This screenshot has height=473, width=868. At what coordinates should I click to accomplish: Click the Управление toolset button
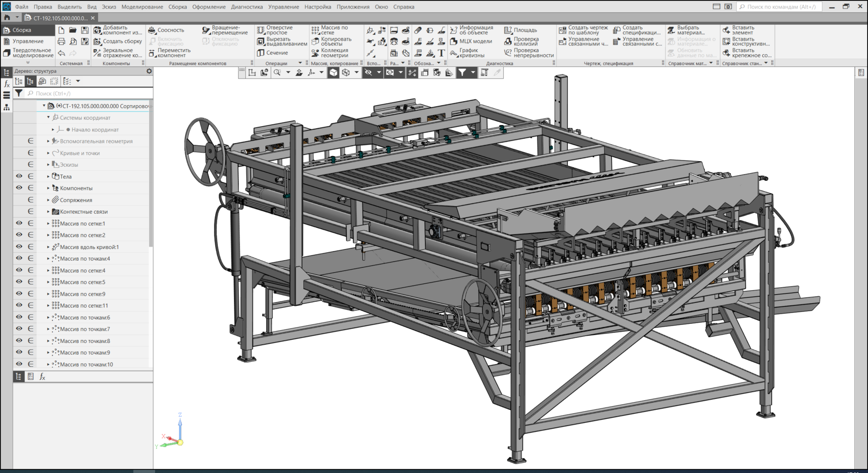pos(27,42)
